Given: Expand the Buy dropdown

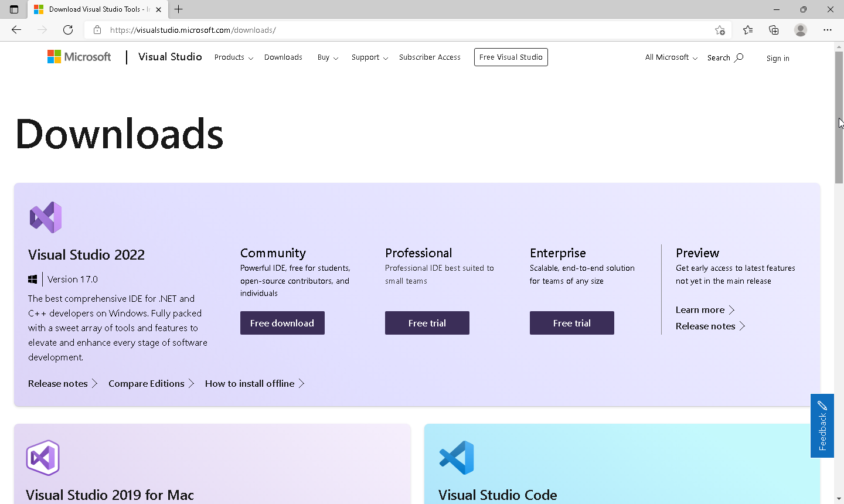Looking at the screenshot, I should 327,57.
